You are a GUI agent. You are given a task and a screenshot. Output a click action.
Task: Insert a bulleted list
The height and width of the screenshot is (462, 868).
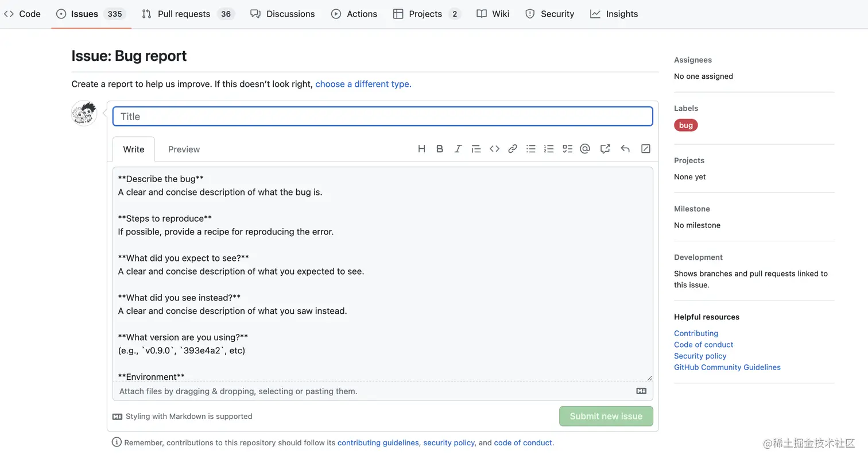tap(531, 149)
